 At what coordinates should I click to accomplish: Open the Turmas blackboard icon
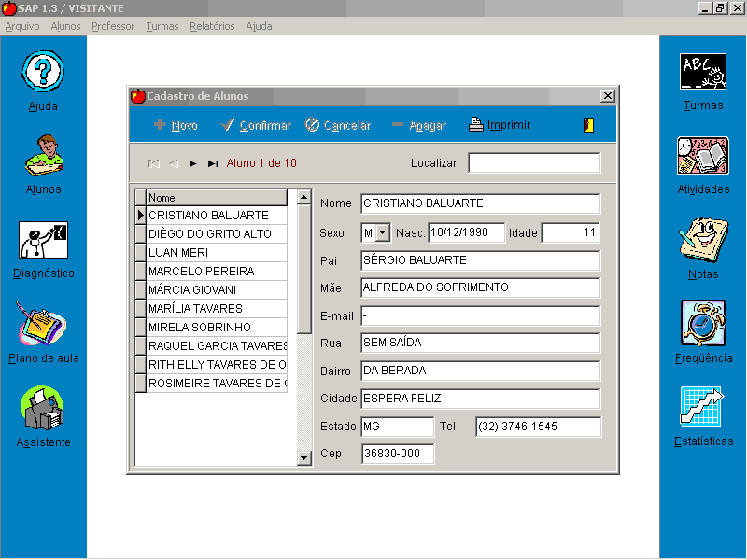pos(702,72)
